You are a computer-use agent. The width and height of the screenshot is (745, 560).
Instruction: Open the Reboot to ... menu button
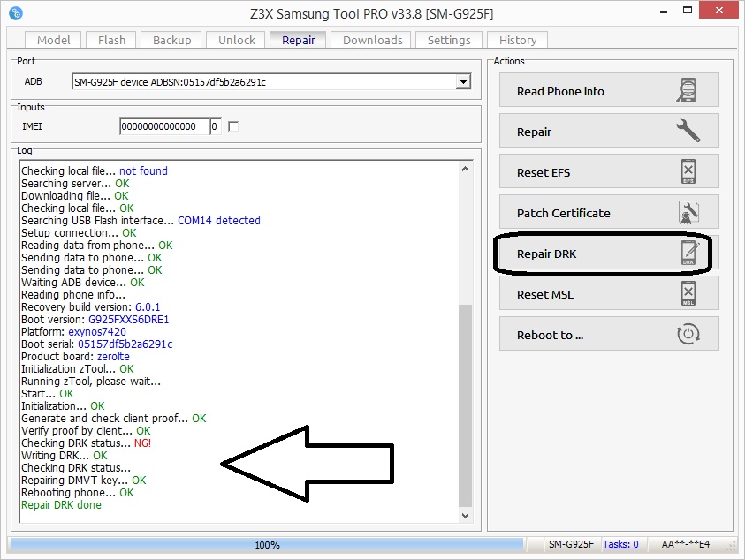[x=609, y=335]
